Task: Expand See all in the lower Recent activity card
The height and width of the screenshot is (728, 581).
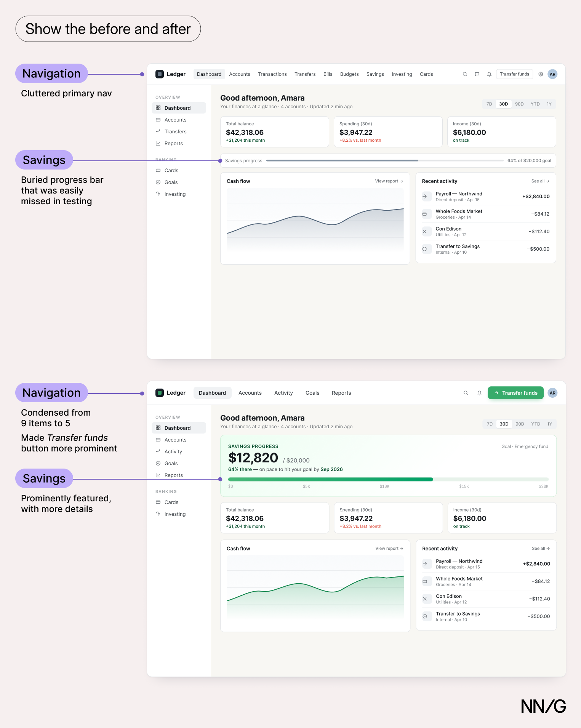Action: 541,549
